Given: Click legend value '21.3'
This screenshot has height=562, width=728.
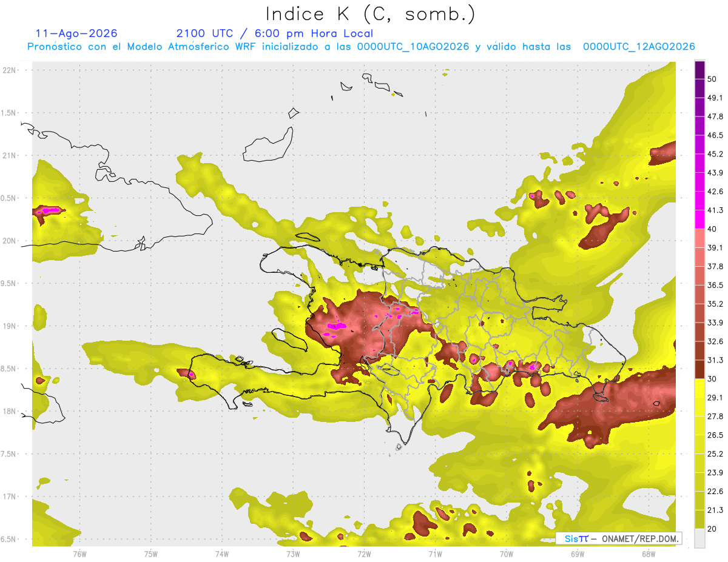Looking at the screenshot, I should [715, 510].
